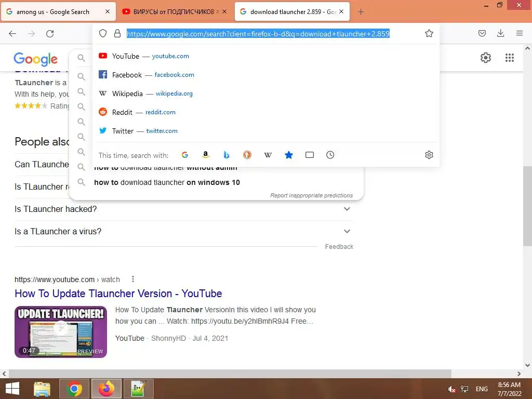The height and width of the screenshot is (399, 532).
Task: Open the tracking protection shield icon
Action: click(103, 33)
